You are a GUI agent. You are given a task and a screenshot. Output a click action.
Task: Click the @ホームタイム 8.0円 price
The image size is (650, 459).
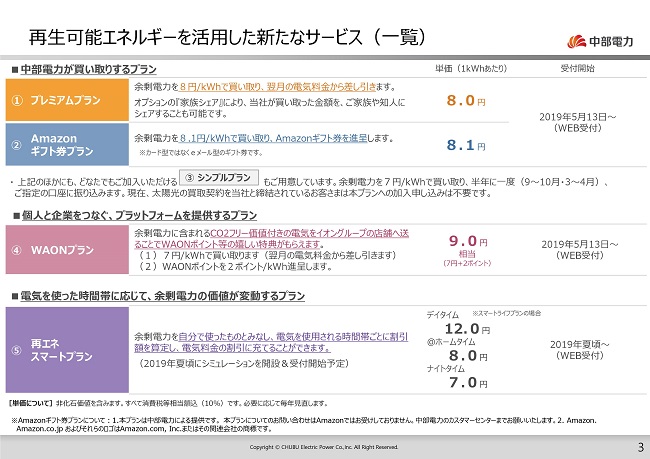click(x=468, y=356)
